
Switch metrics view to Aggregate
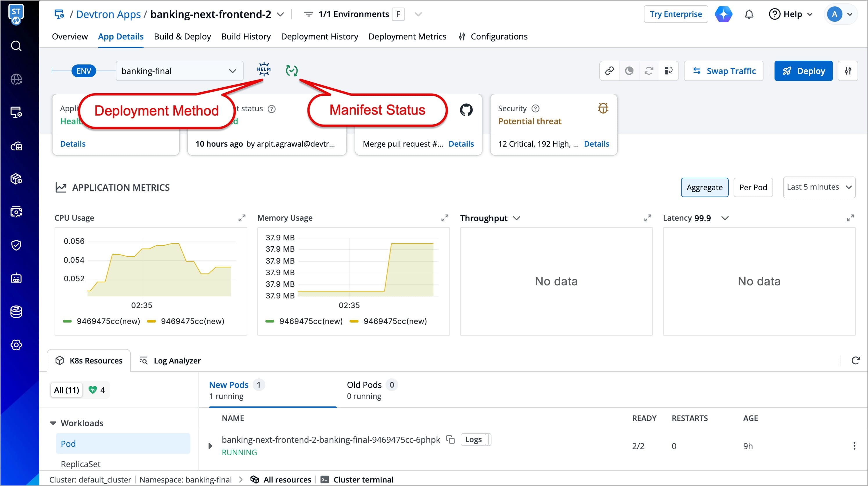click(x=704, y=187)
